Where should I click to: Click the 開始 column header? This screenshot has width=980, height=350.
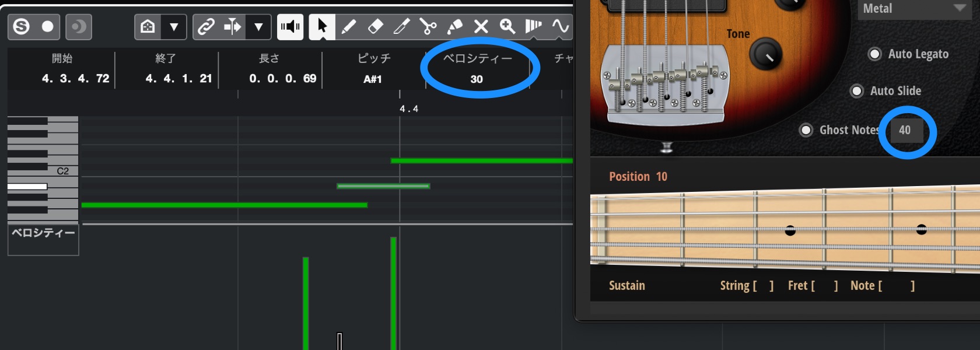point(62,58)
